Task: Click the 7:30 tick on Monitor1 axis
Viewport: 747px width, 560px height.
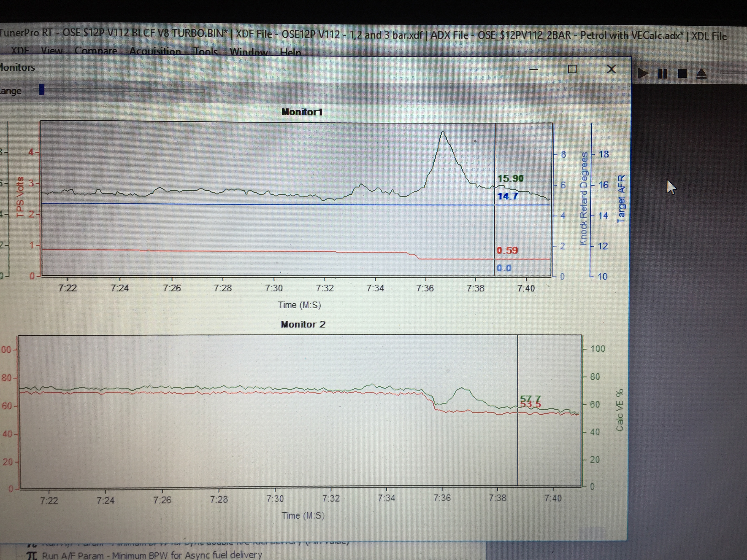Action: pos(273,288)
